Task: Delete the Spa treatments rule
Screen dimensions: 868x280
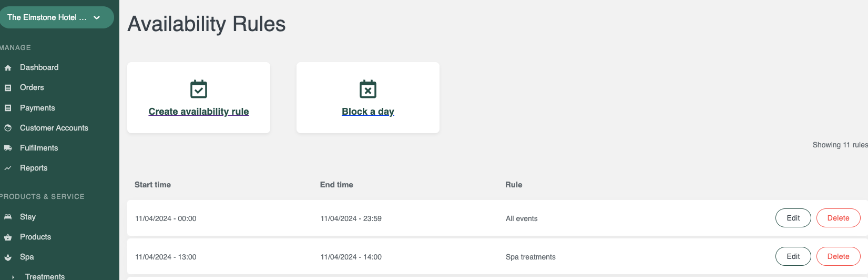Action: (x=839, y=256)
